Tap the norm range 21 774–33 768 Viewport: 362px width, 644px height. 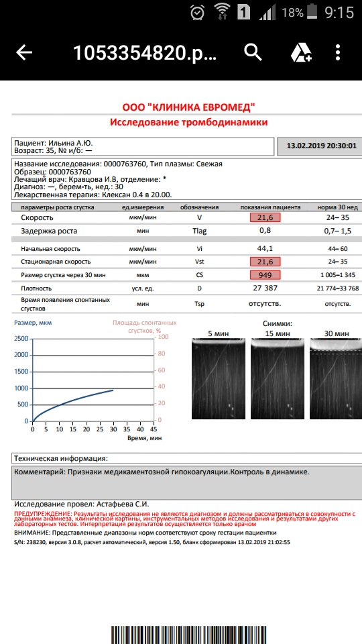click(x=338, y=288)
